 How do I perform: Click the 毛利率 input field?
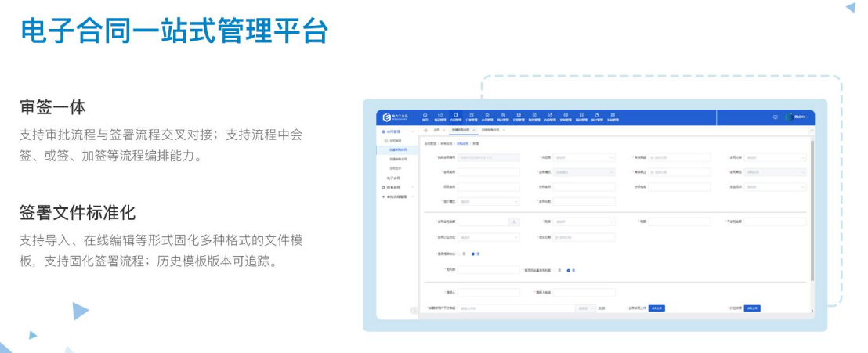[x=489, y=270]
